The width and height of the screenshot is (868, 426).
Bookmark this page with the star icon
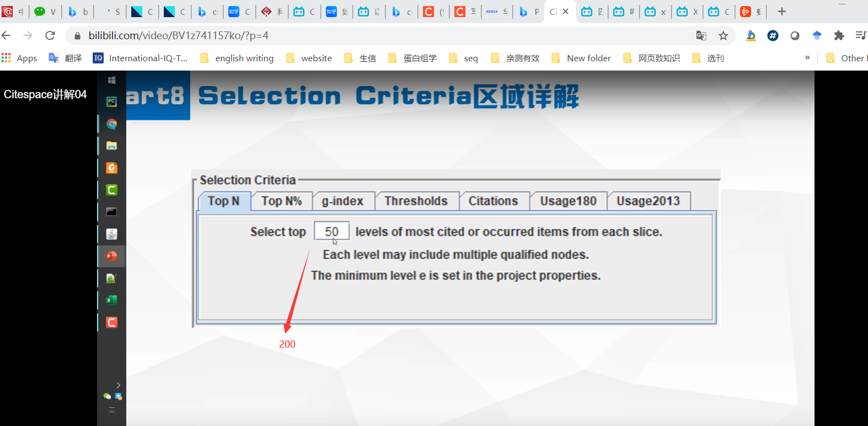(724, 36)
